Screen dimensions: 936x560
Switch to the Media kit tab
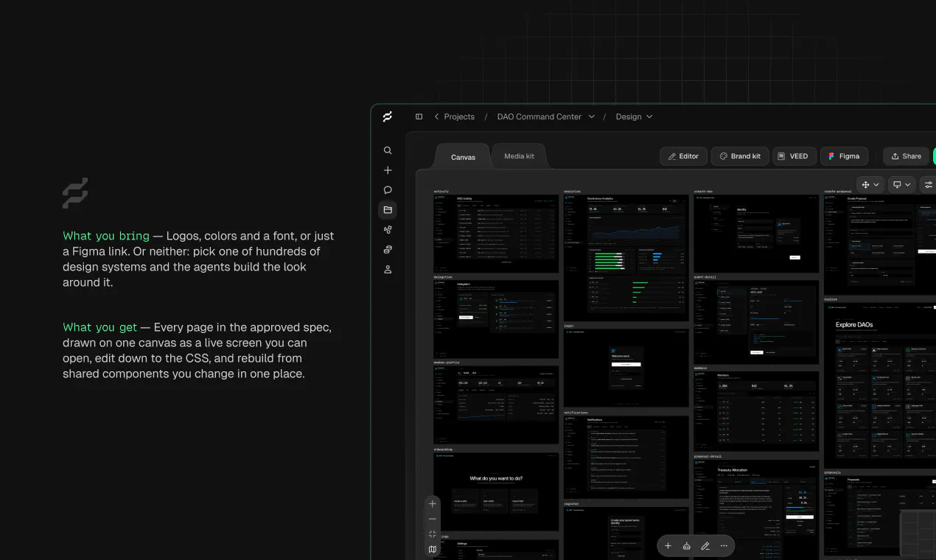(520, 156)
